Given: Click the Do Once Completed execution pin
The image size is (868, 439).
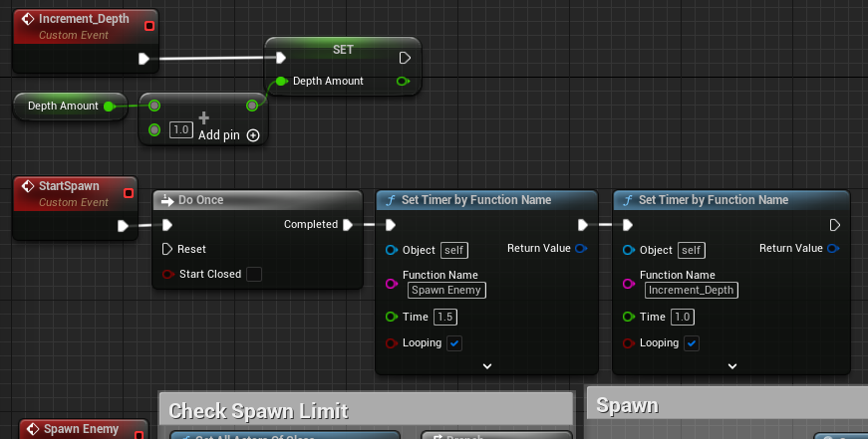Looking at the screenshot, I should (x=348, y=225).
